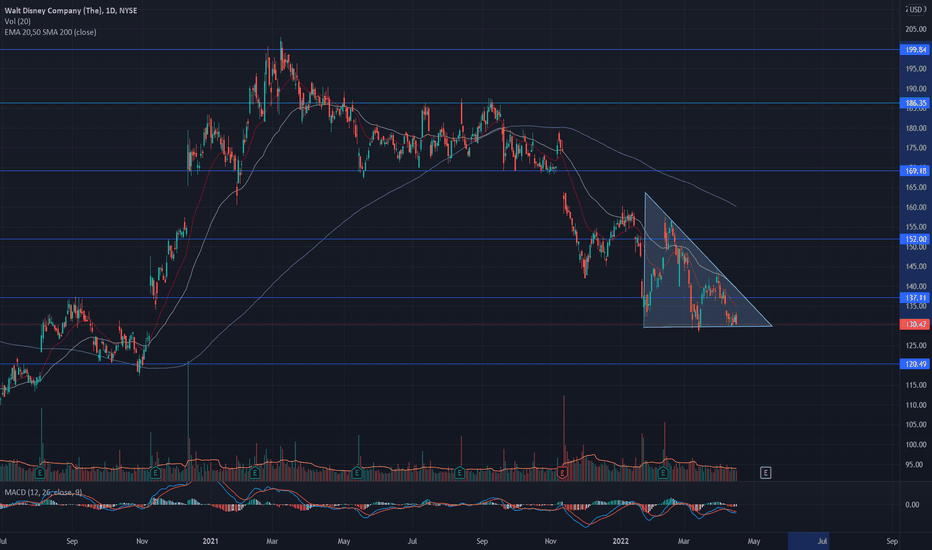The height and width of the screenshot is (550, 932).
Task: Click the 145.00 price scale value
Action: 915,266
